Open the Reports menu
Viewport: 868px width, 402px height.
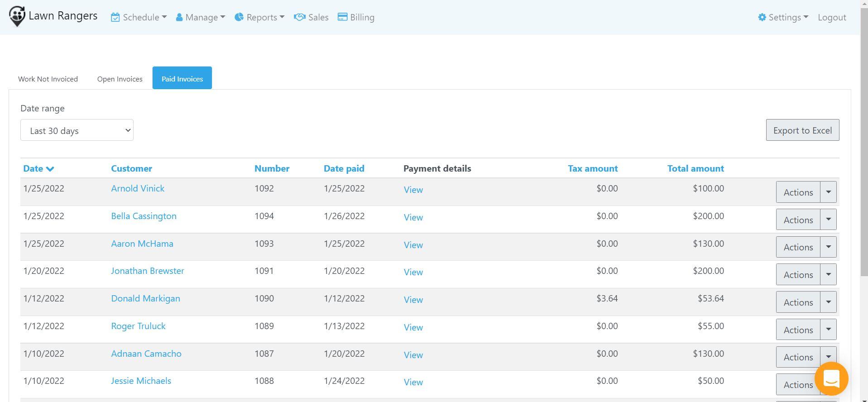tap(259, 17)
